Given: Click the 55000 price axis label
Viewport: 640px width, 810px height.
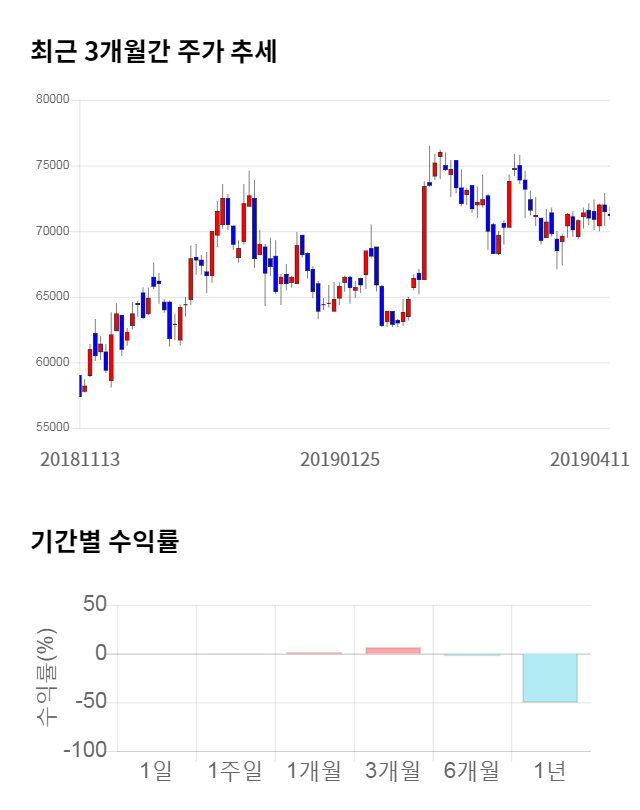Looking at the screenshot, I should [x=52, y=428].
